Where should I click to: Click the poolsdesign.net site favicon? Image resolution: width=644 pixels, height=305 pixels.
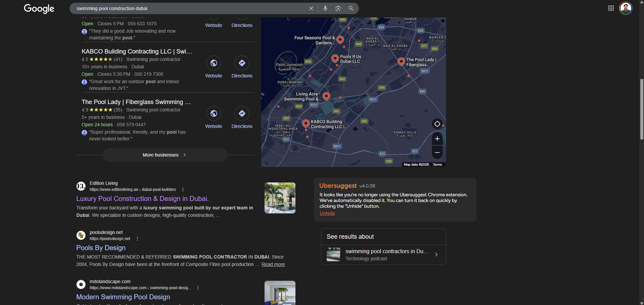click(81, 235)
